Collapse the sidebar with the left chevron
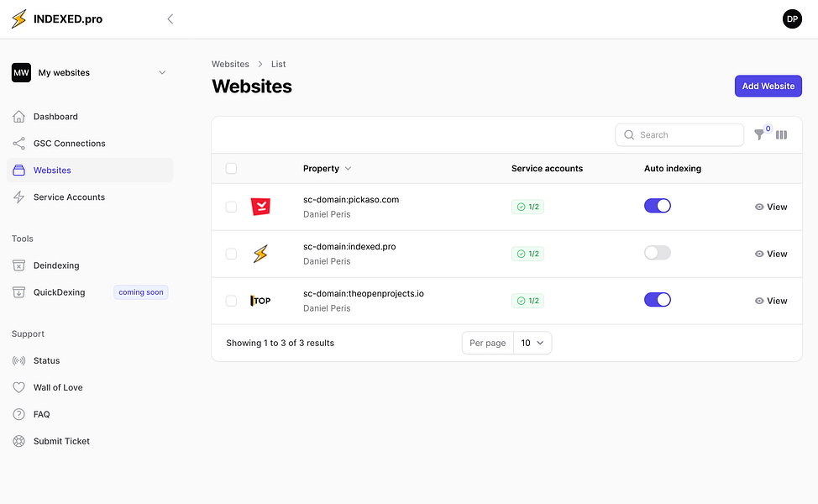 pos(170,18)
